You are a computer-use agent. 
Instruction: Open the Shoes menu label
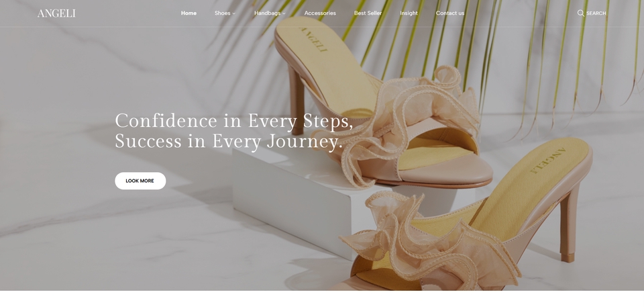tap(222, 13)
